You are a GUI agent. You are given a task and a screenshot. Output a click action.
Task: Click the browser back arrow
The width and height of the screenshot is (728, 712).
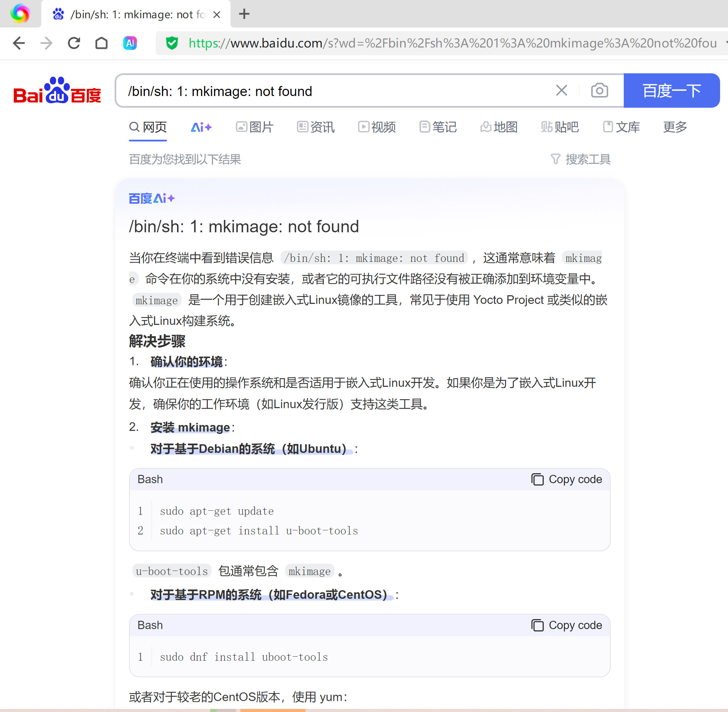pos(19,43)
